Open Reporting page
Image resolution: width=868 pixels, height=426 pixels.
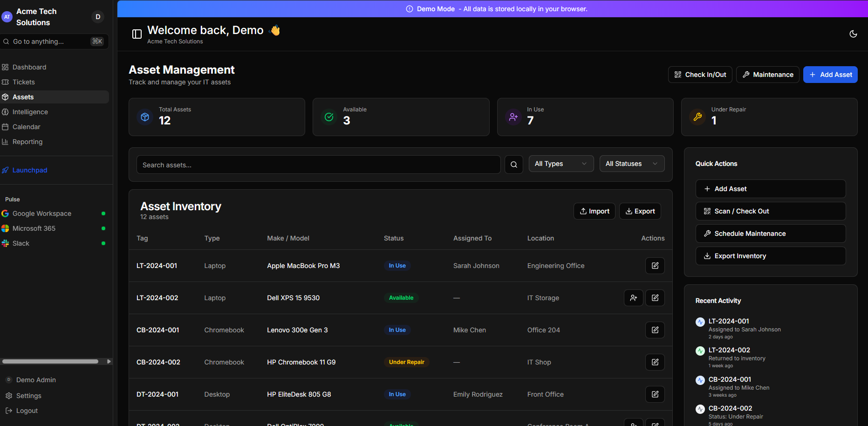tap(55, 142)
